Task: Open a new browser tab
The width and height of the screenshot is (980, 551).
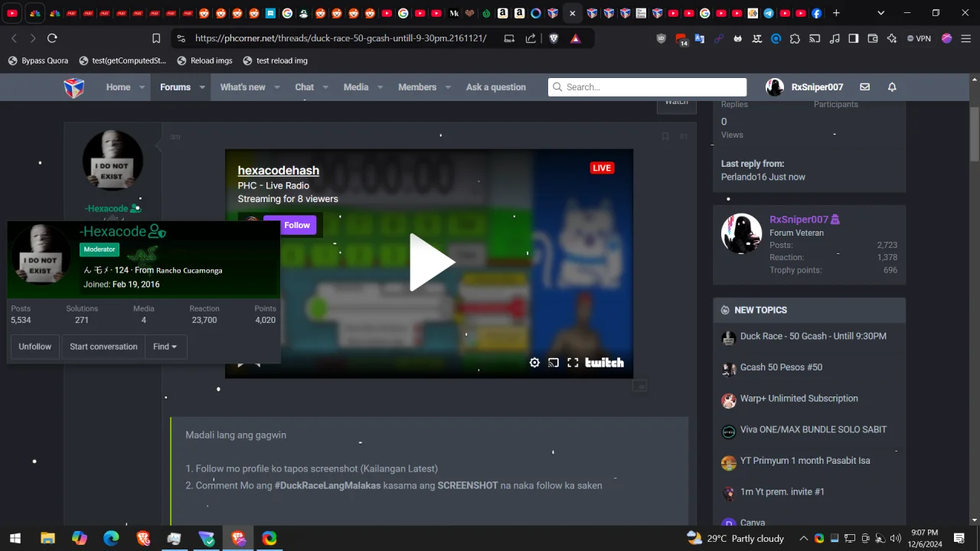Action: point(836,13)
